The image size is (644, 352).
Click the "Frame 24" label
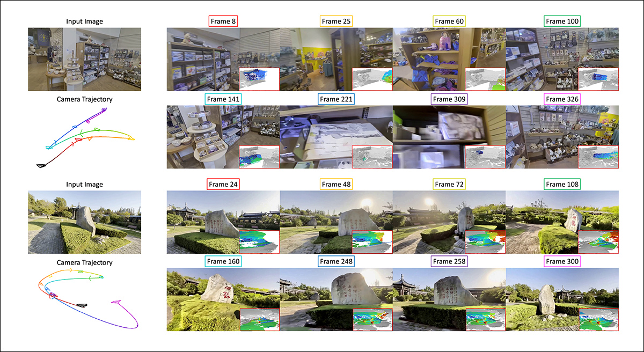223,184
